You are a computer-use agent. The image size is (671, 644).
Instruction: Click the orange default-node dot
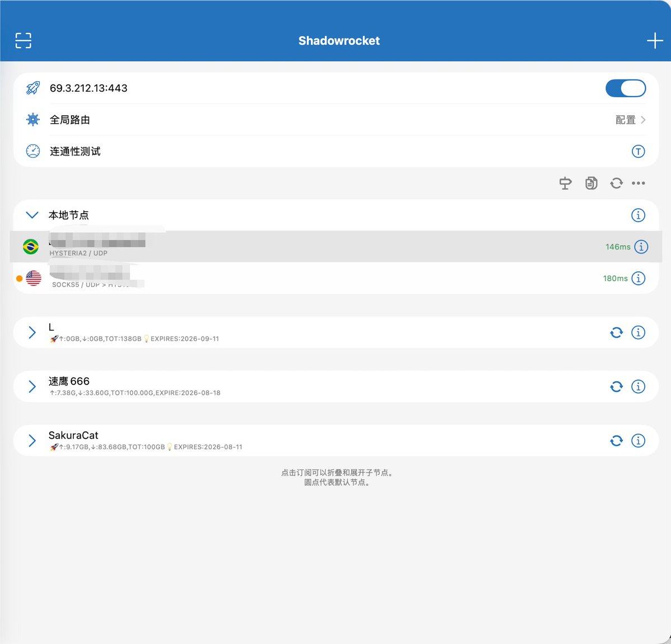point(20,278)
